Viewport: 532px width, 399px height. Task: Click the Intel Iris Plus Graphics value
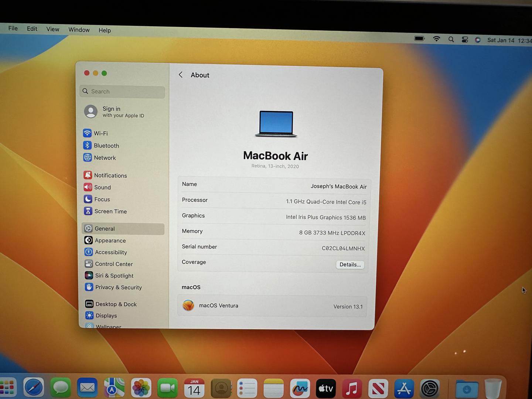[326, 217]
